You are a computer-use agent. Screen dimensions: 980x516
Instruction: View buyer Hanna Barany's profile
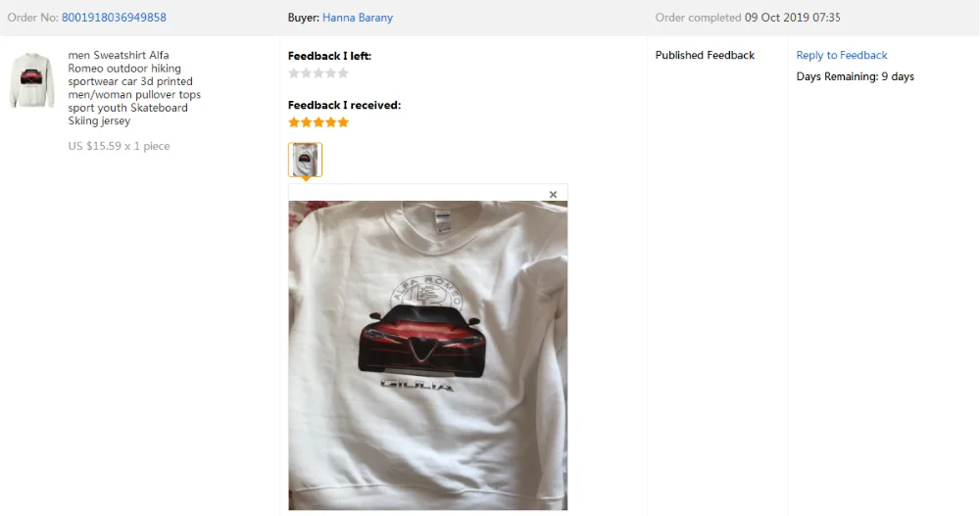click(x=358, y=18)
